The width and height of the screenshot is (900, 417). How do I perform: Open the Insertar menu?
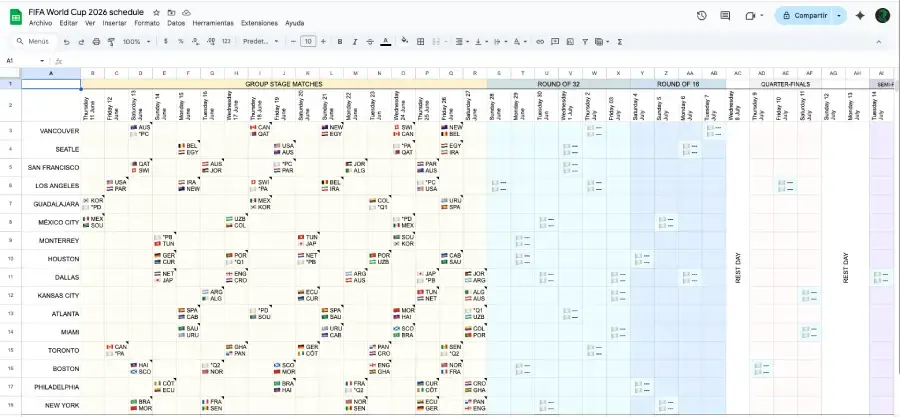coord(115,24)
